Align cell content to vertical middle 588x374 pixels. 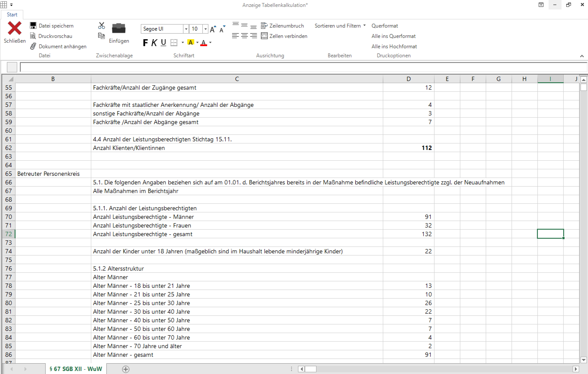click(244, 25)
